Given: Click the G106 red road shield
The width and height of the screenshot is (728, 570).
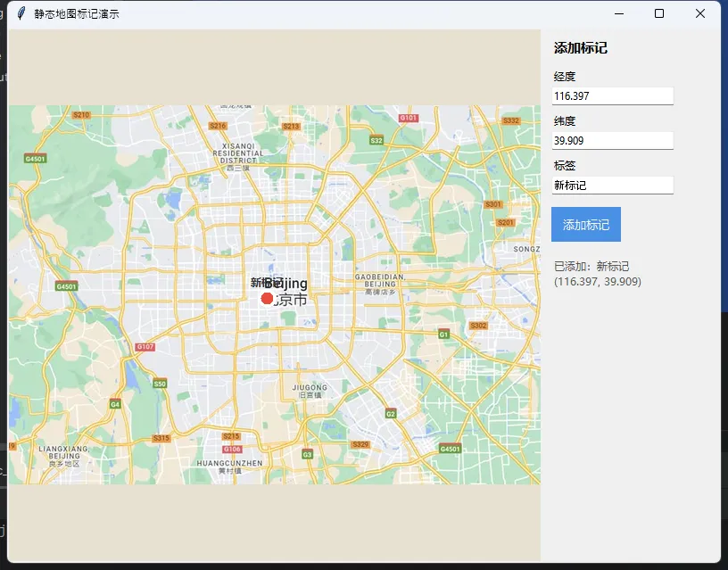Looking at the screenshot, I should 232,449.
